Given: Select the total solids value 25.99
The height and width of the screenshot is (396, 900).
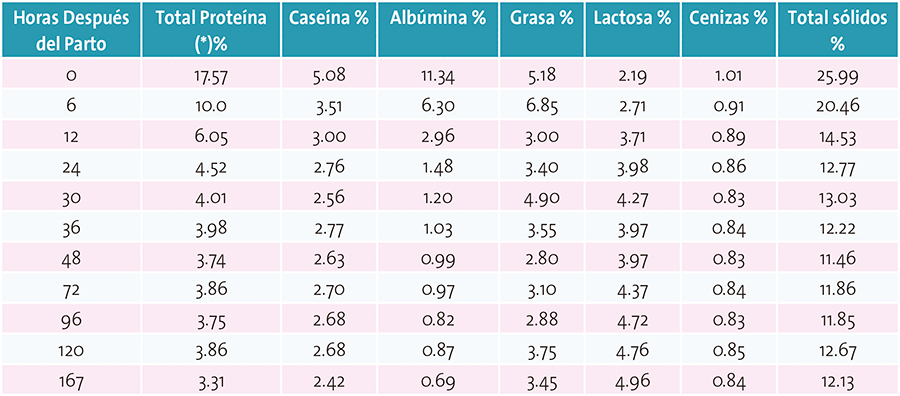Looking at the screenshot, I should click(x=837, y=75).
